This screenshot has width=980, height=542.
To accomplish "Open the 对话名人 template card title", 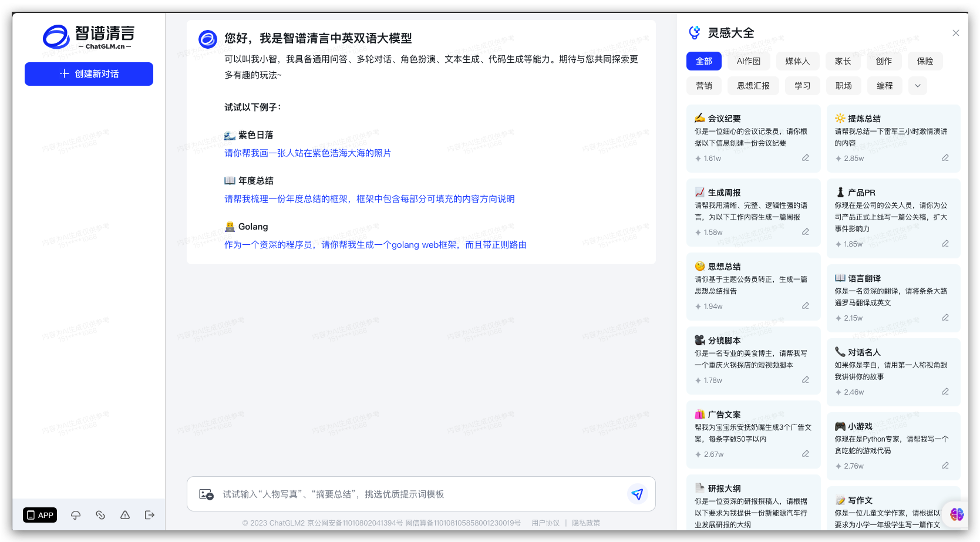I will [864, 352].
